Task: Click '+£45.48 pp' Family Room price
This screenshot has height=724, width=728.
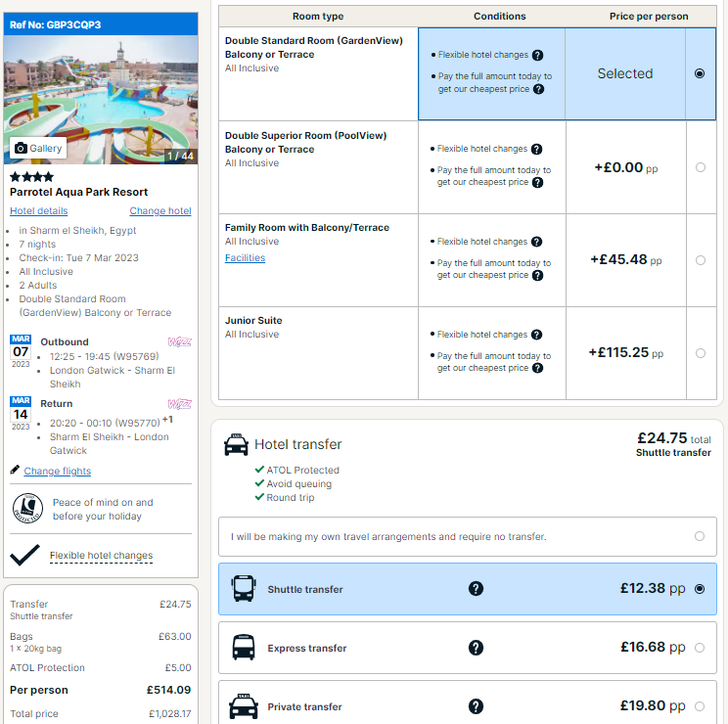Action: click(626, 259)
